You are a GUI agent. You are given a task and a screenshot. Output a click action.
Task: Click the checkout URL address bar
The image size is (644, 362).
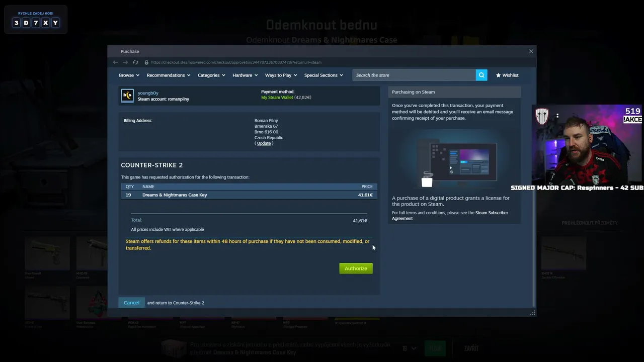pos(236,62)
